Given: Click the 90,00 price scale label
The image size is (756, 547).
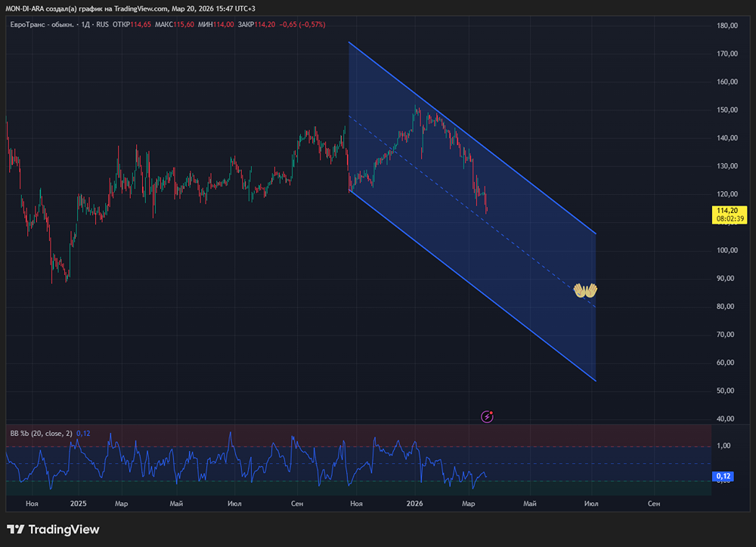Looking at the screenshot, I should (726, 278).
